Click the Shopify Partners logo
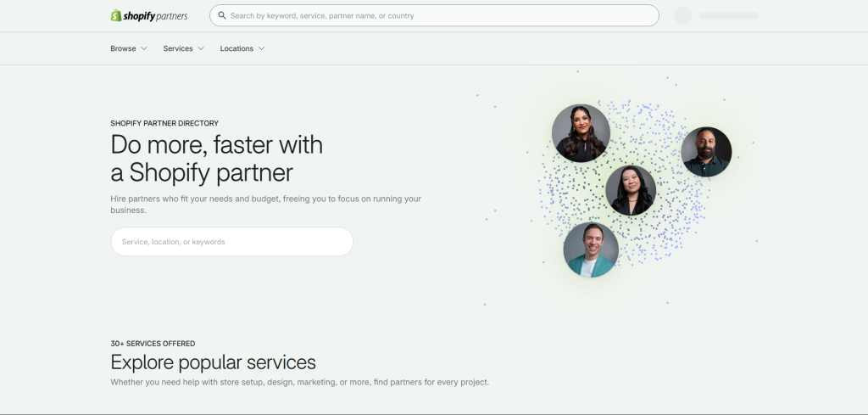This screenshot has width=868, height=415. 149,15
